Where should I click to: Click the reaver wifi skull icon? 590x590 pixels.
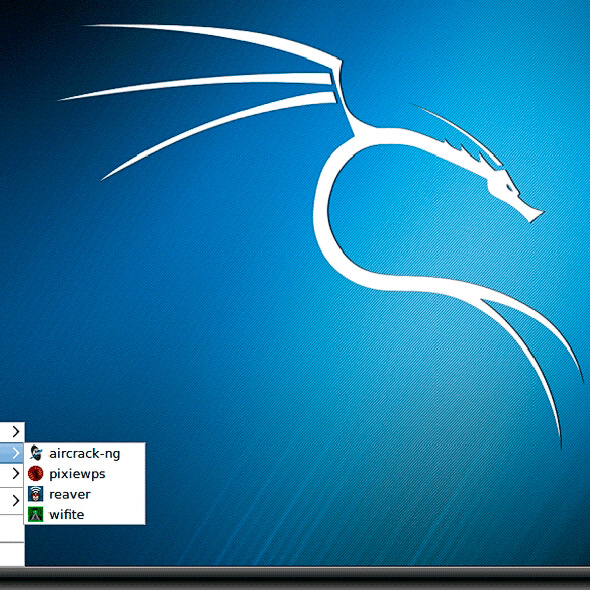point(36,494)
